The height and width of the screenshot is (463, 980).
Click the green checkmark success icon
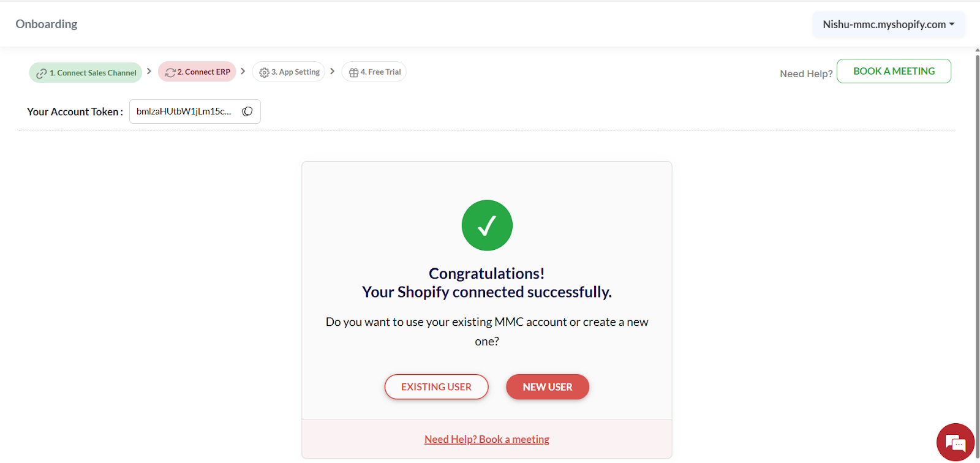486,225
